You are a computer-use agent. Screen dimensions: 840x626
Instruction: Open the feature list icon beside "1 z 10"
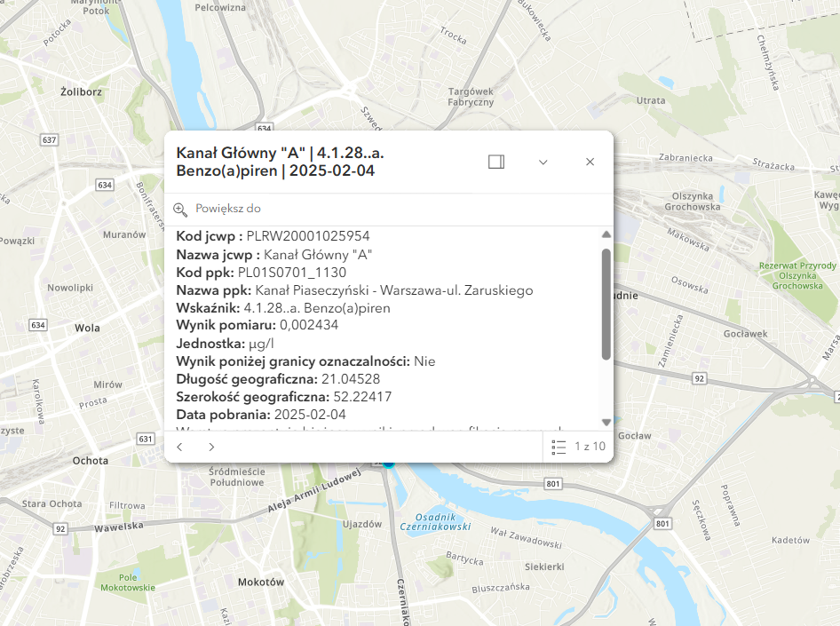tap(559, 447)
